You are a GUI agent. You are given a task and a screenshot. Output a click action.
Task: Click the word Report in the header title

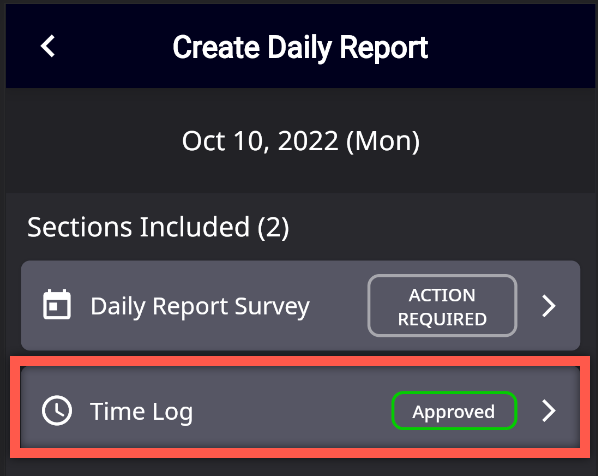coord(384,49)
